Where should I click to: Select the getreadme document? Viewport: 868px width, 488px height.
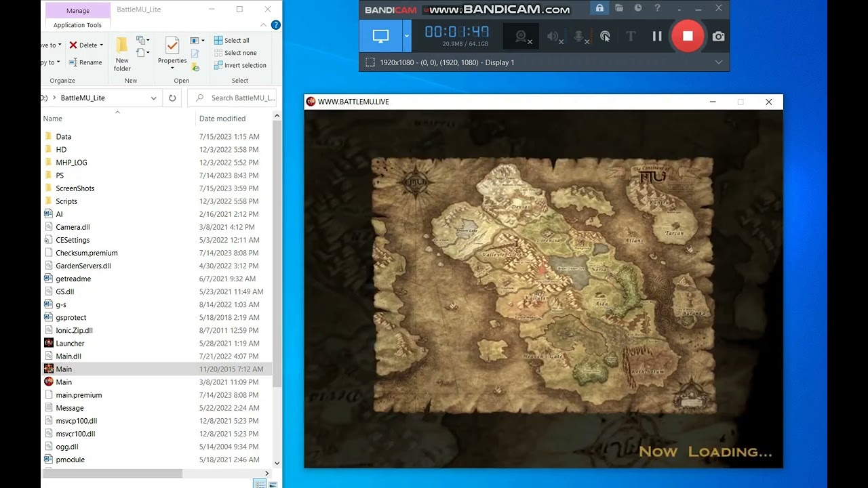coord(156,279)
